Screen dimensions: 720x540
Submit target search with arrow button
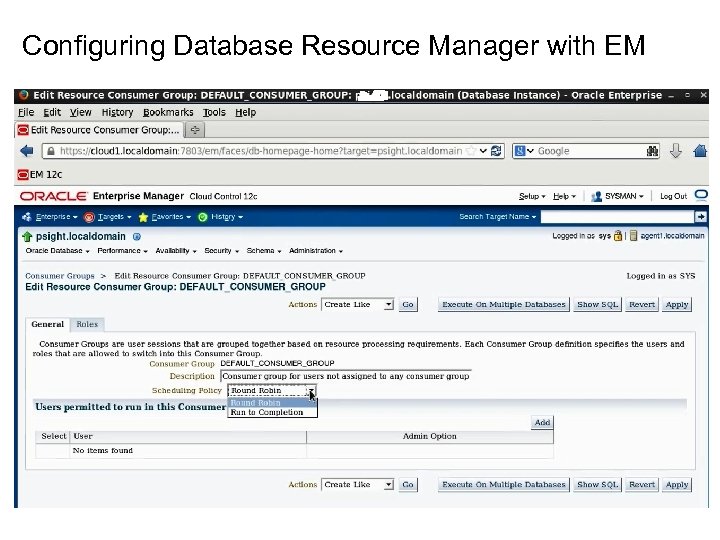pyautogui.click(x=701, y=216)
